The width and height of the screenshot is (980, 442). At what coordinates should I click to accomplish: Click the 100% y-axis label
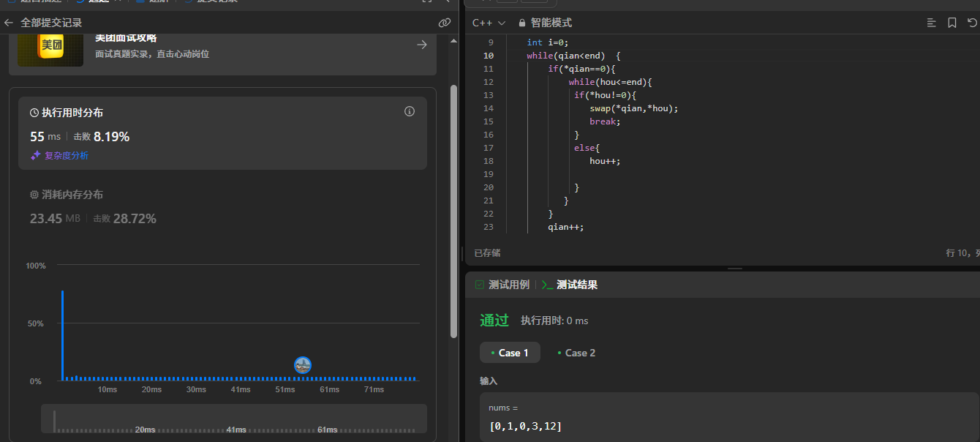coord(36,265)
